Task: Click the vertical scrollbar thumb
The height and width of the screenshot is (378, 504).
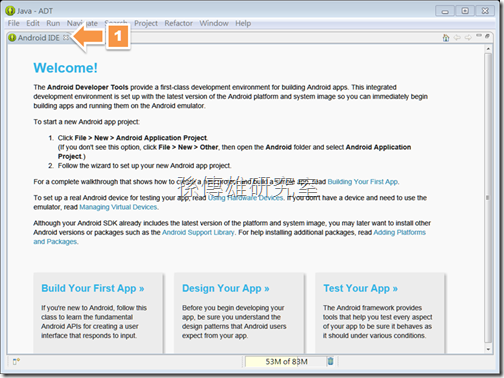Action: click(488, 198)
